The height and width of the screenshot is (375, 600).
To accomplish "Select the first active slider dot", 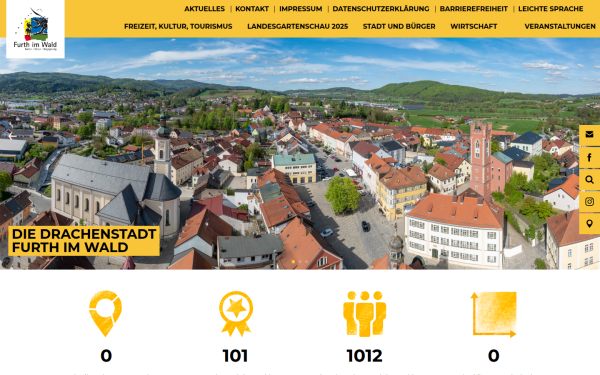I will pyautogui.click(x=293, y=262).
